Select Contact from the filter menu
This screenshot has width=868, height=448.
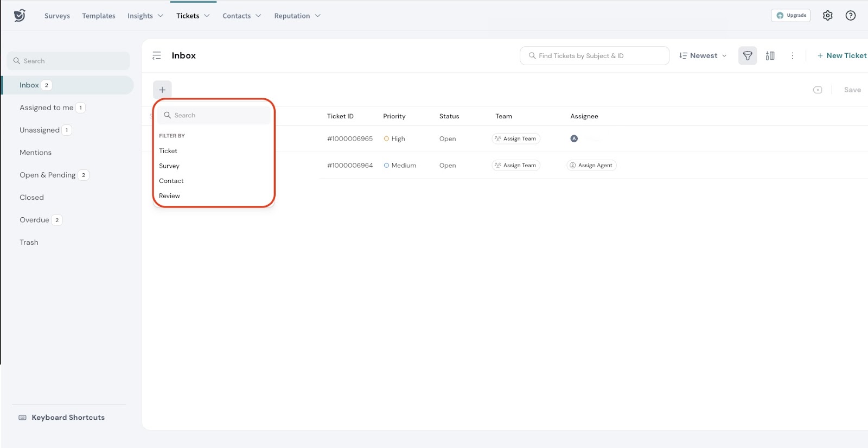pyautogui.click(x=171, y=181)
